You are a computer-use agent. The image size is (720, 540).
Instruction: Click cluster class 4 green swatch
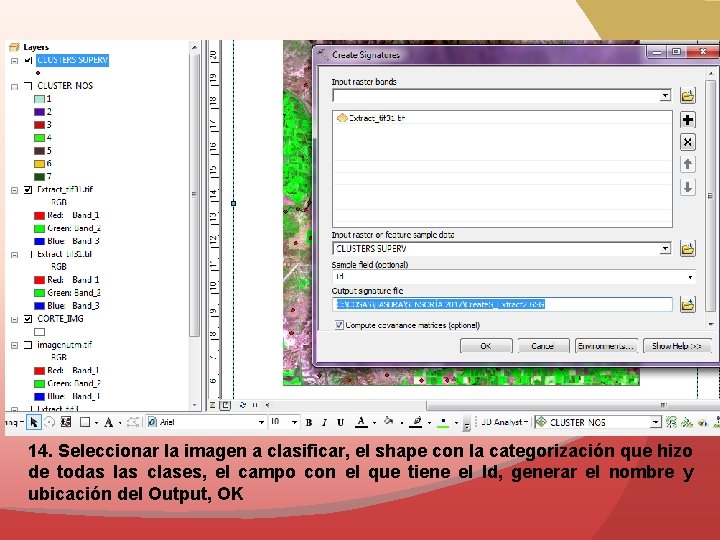point(39,137)
